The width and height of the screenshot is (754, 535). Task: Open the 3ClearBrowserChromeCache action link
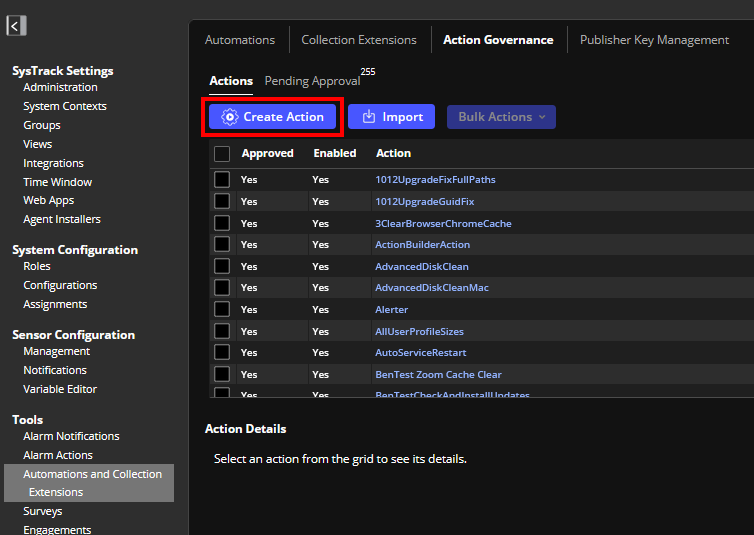point(443,224)
